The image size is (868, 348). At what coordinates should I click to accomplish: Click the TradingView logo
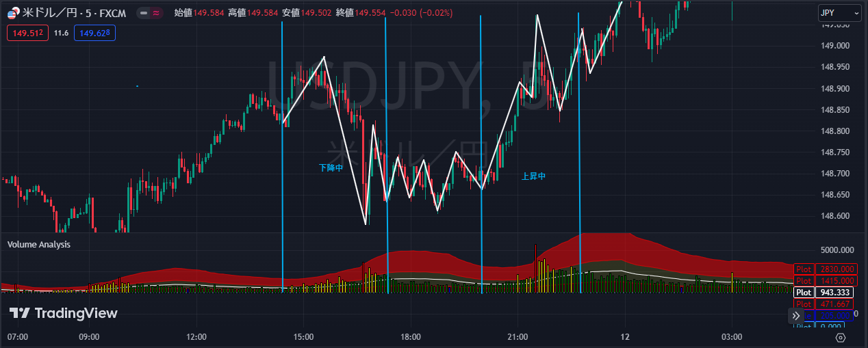pos(63,313)
